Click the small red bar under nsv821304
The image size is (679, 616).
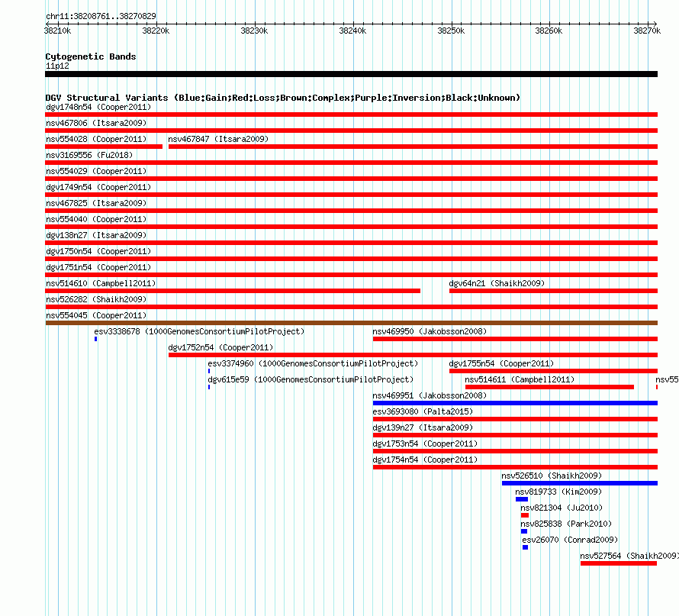click(525, 515)
